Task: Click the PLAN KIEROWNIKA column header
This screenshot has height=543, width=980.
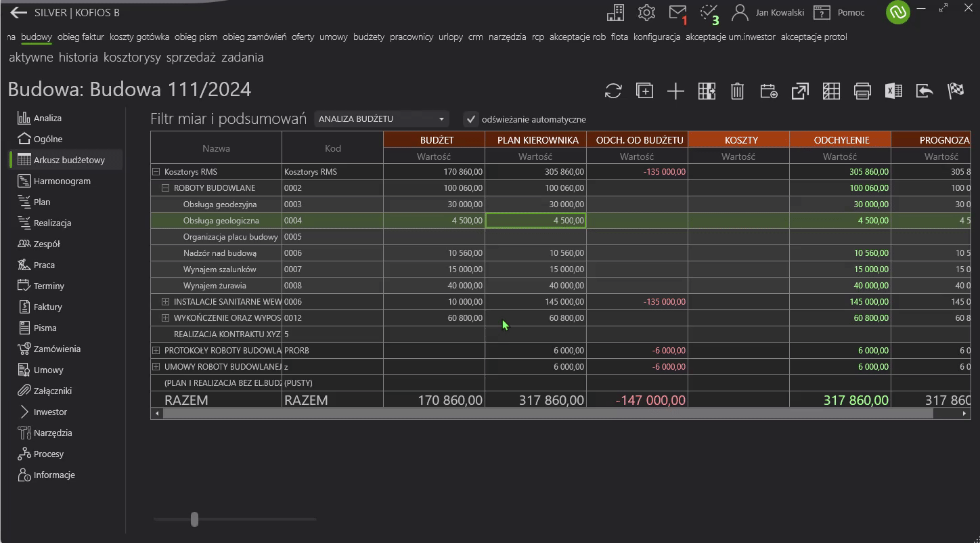Action: [x=535, y=140]
